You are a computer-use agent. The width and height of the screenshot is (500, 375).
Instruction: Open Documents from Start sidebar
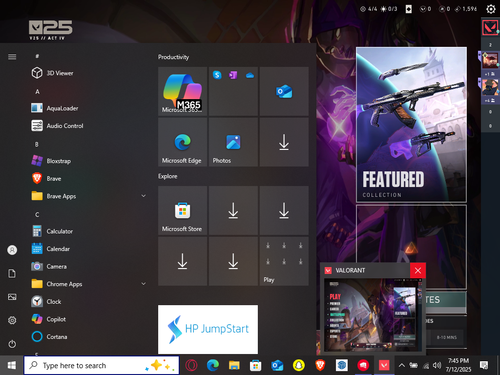(x=12, y=274)
